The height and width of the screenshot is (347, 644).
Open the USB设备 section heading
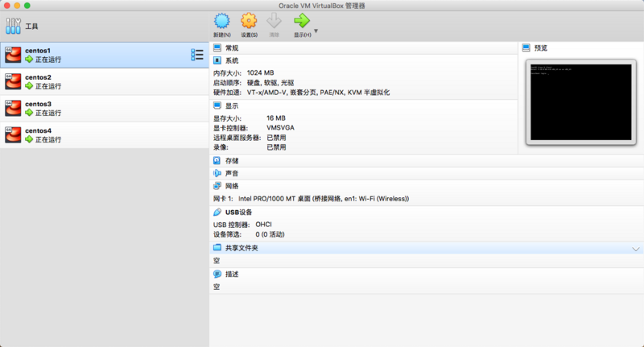pos(238,212)
